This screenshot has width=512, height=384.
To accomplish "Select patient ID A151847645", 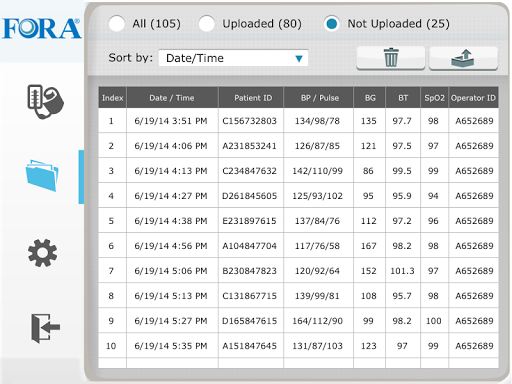I will (250, 346).
